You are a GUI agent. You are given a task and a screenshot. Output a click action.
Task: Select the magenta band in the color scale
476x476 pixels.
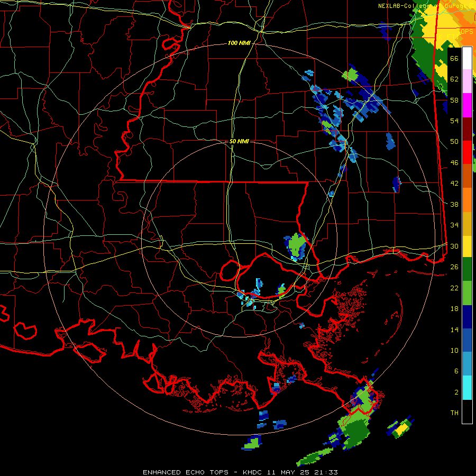(467, 105)
